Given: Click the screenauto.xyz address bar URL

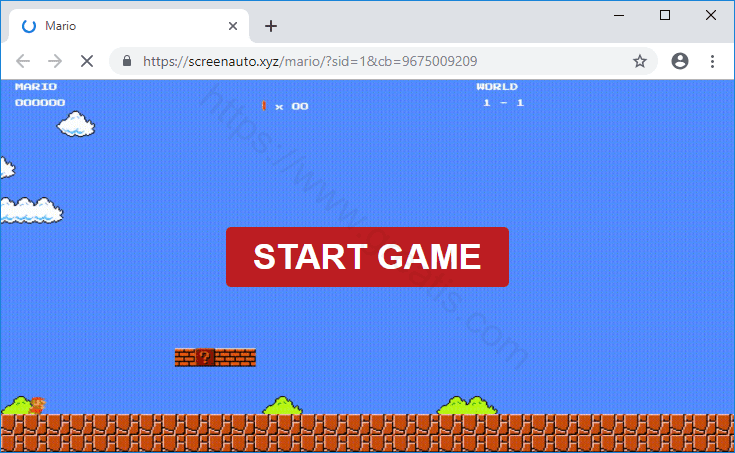Looking at the screenshot, I should [x=310, y=61].
